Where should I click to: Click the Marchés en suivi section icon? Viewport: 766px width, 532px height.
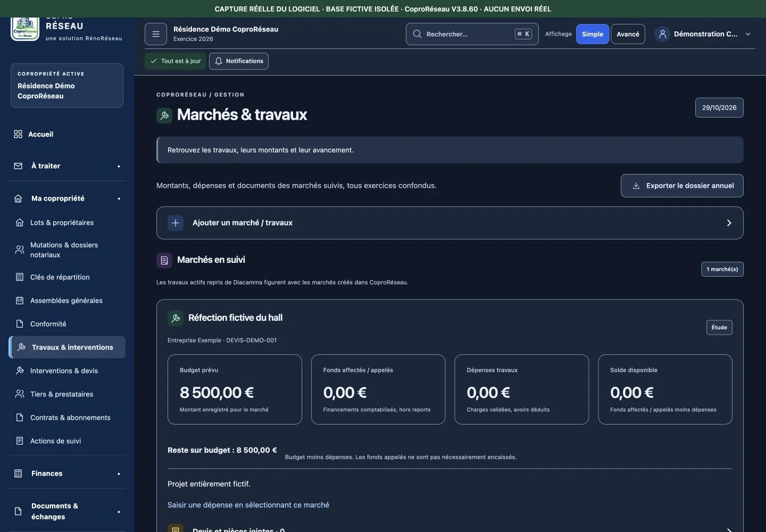[x=164, y=260]
